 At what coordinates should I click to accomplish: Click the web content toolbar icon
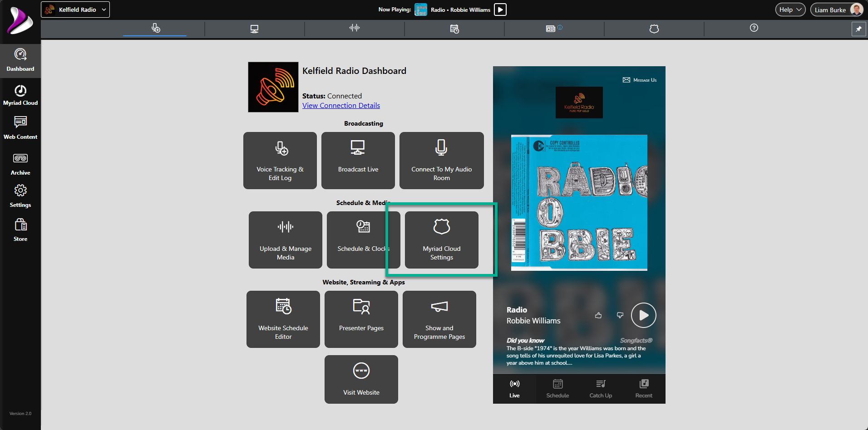click(551, 29)
